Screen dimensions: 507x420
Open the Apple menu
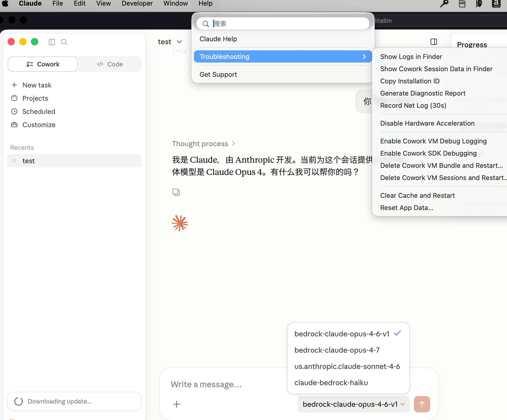[5, 4]
